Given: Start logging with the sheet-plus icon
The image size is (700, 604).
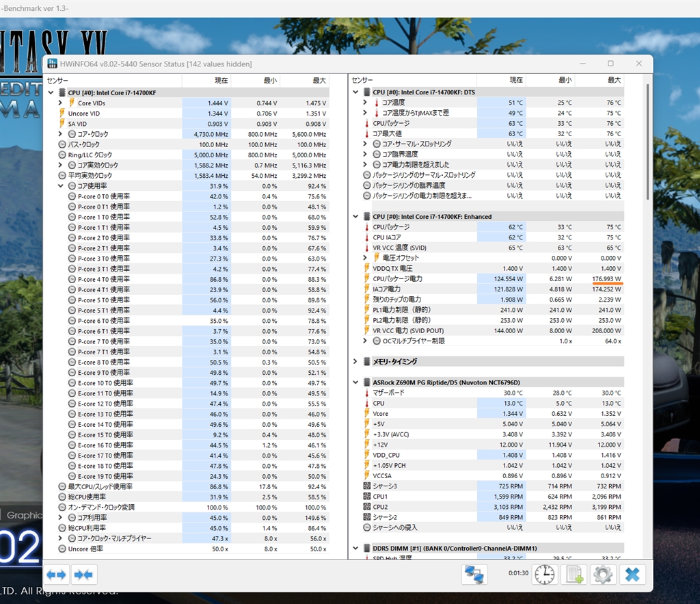Looking at the screenshot, I should pyautogui.click(x=574, y=575).
